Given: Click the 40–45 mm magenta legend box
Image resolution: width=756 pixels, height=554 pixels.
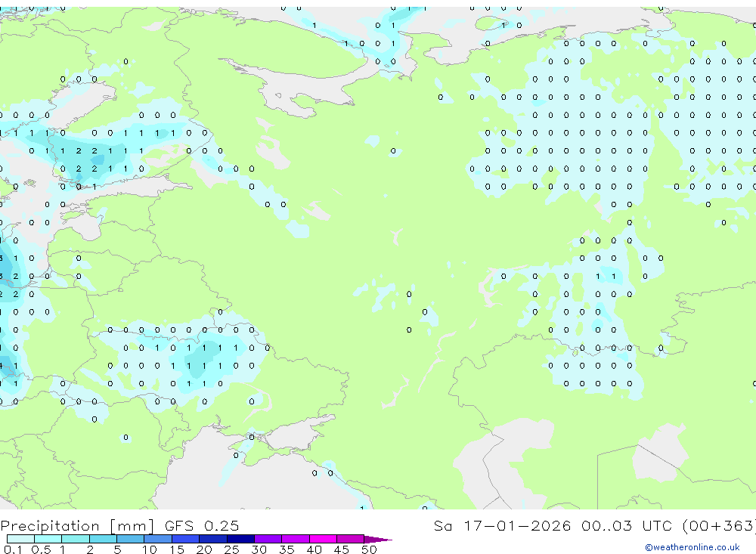Looking at the screenshot, I should click(323, 539).
